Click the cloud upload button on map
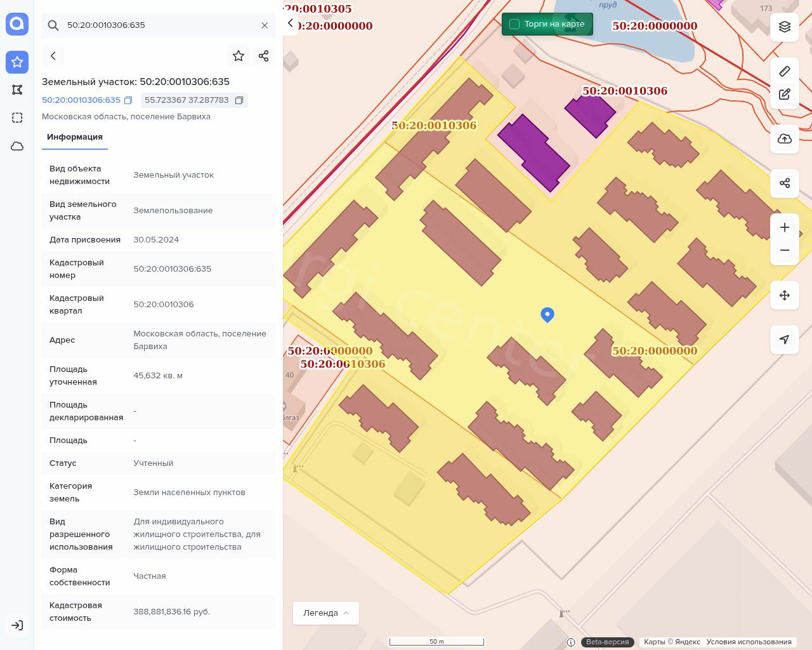The height and width of the screenshot is (650, 812). [x=784, y=139]
